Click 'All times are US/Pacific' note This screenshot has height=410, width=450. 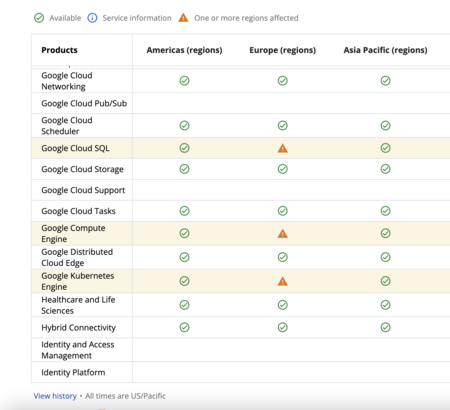coord(125,396)
